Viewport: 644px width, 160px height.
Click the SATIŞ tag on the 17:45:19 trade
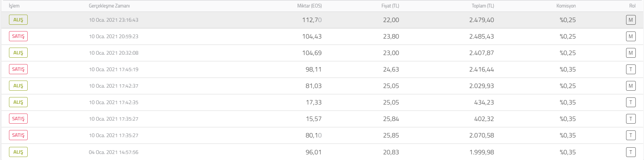click(x=18, y=69)
